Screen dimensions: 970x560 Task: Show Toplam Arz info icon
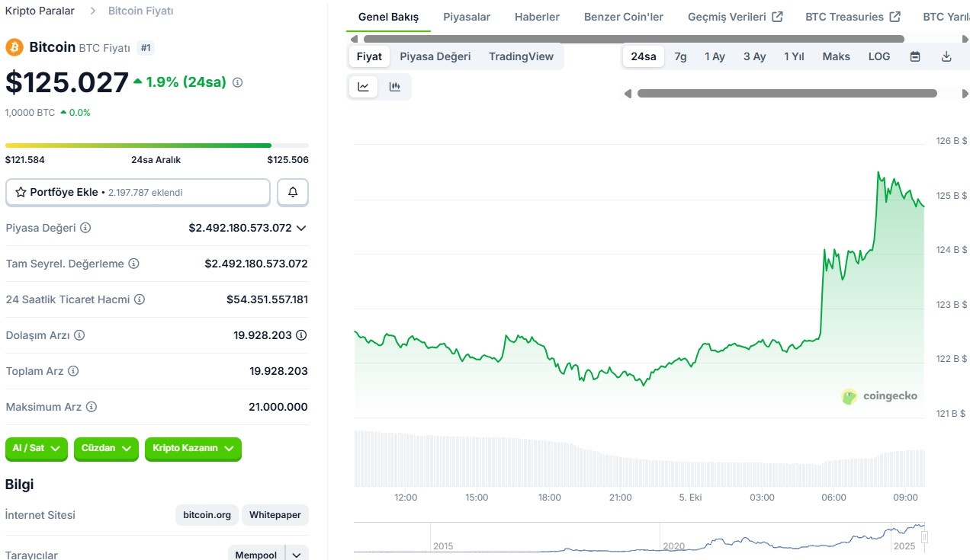(x=73, y=371)
